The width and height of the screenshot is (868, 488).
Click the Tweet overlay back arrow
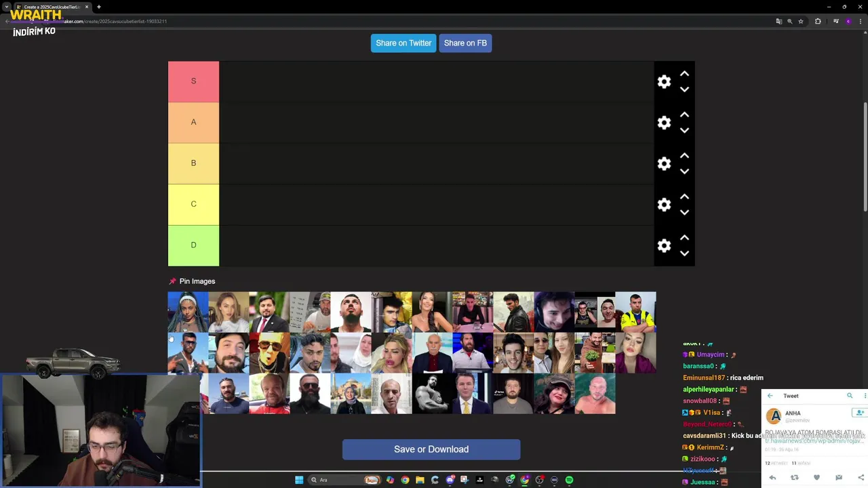click(770, 396)
